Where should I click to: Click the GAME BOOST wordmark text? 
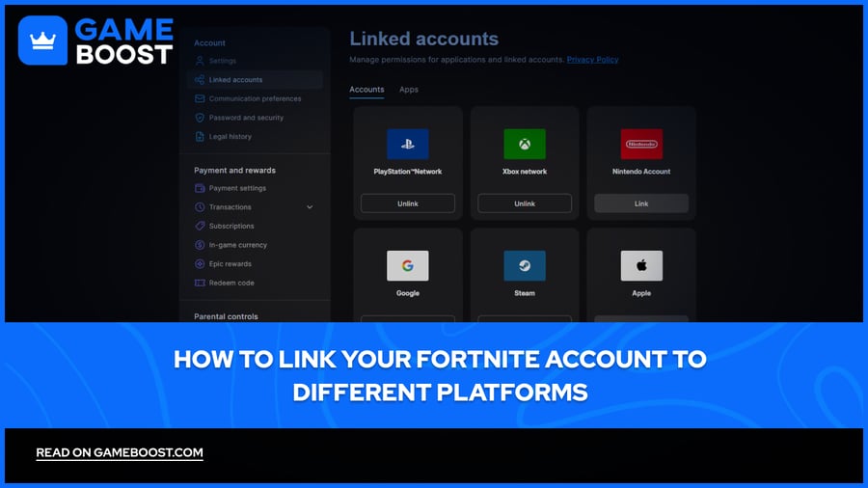tap(124, 41)
